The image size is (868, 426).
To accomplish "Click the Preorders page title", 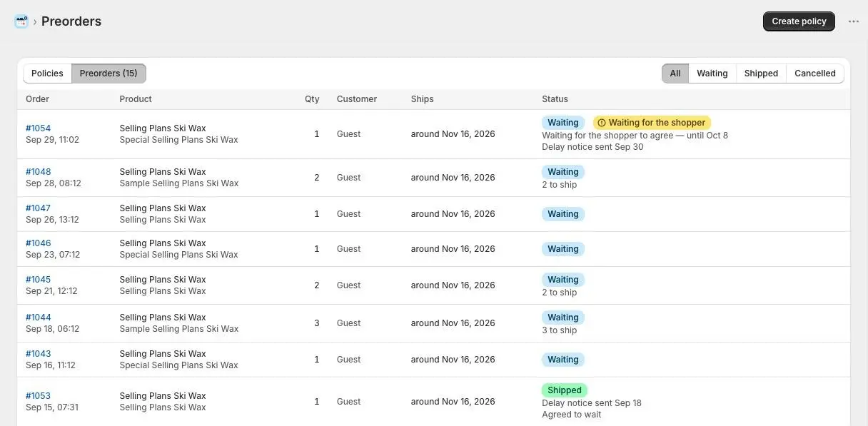I will (71, 21).
